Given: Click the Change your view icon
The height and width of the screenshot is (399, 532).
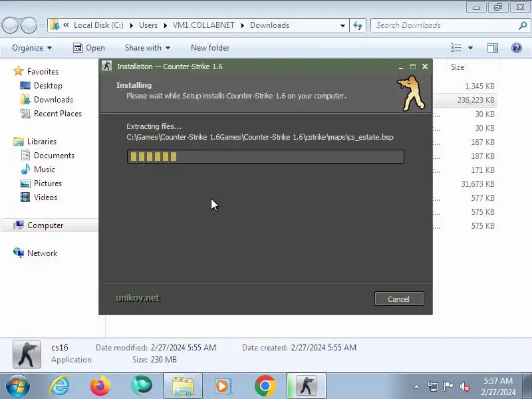Looking at the screenshot, I should click(x=456, y=48).
